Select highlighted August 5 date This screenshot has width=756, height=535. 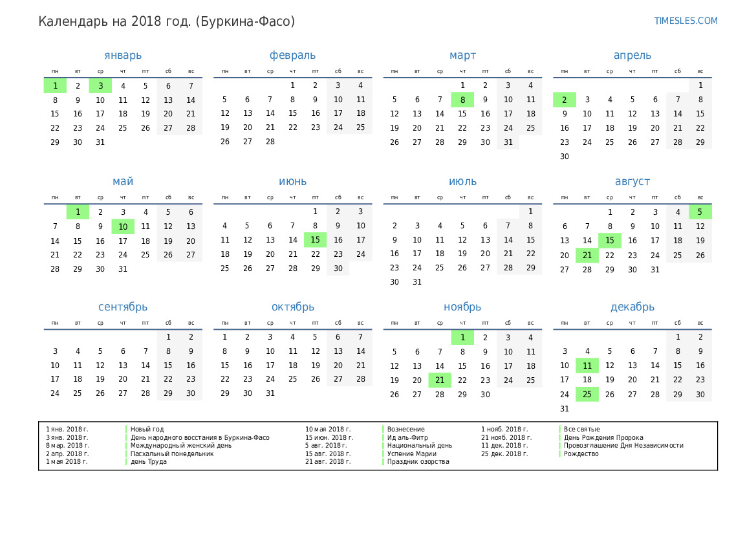700,212
